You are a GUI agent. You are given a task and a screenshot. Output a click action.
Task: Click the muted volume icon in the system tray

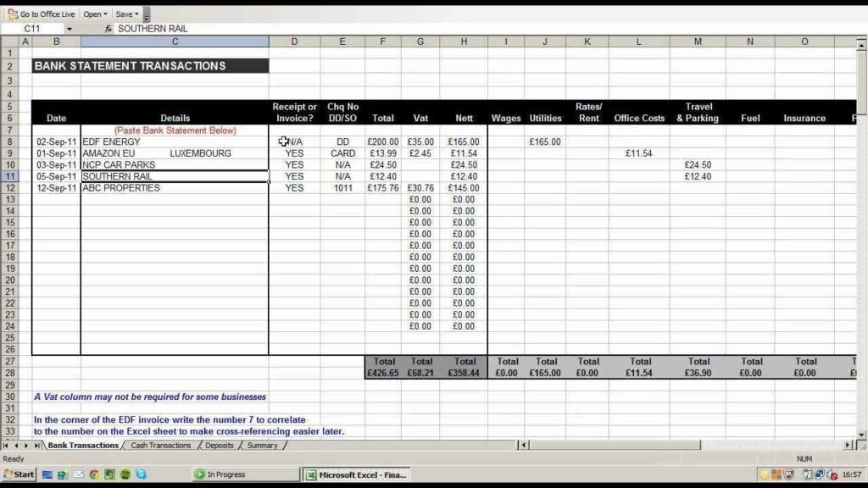click(832, 474)
